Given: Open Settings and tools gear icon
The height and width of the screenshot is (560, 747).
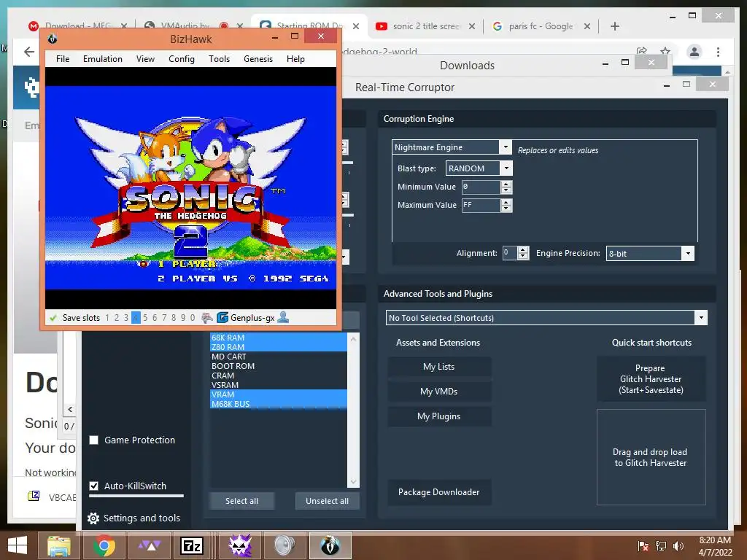Looking at the screenshot, I should click(x=93, y=518).
